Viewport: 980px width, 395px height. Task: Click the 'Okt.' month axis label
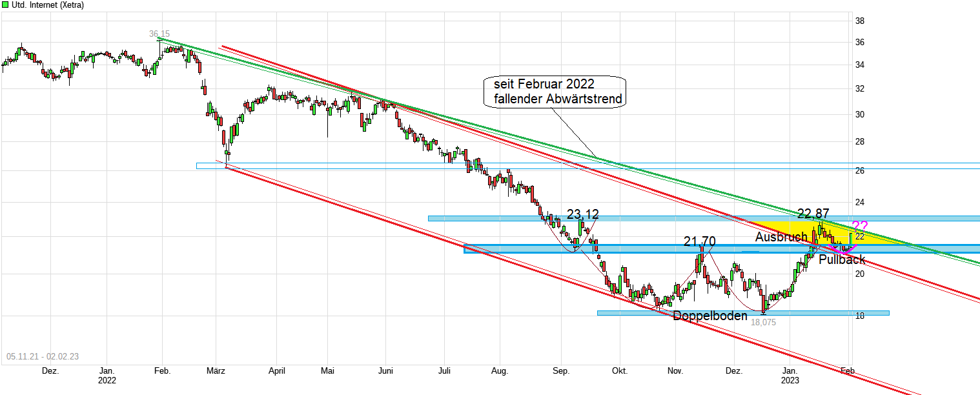[x=620, y=371]
